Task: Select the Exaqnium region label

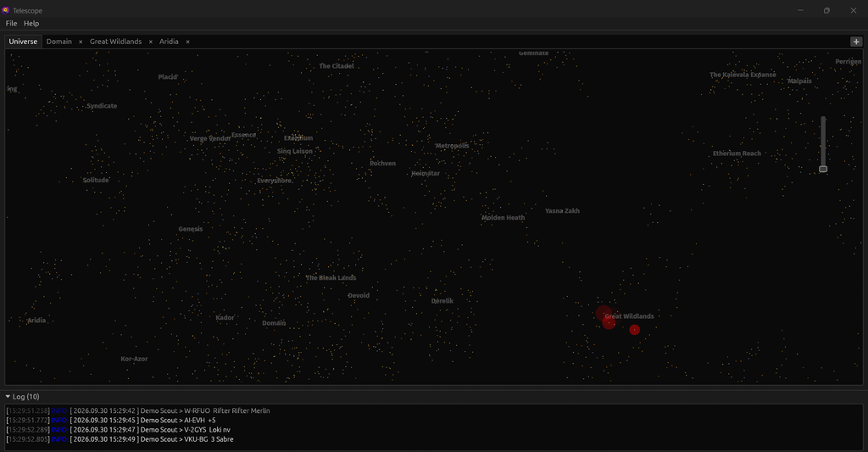Action: pyautogui.click(x=298, y=138)
